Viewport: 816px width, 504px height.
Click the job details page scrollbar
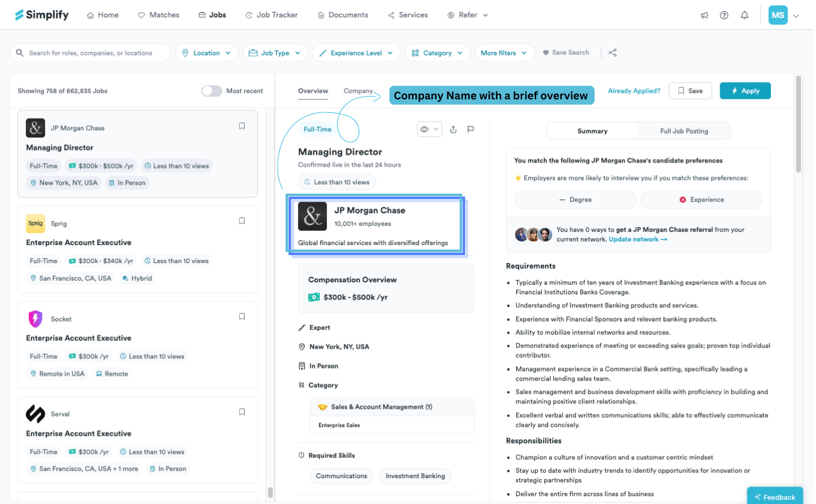click(x=799, y=124)
